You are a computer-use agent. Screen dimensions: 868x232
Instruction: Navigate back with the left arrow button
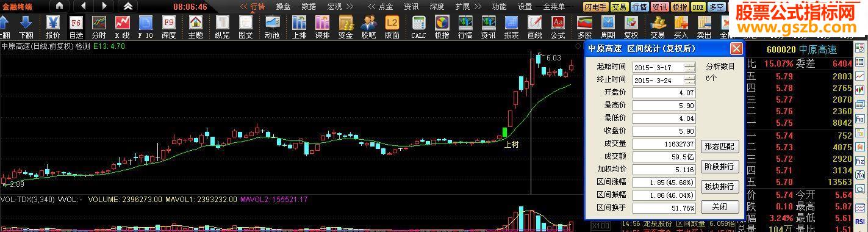(82, 6)
